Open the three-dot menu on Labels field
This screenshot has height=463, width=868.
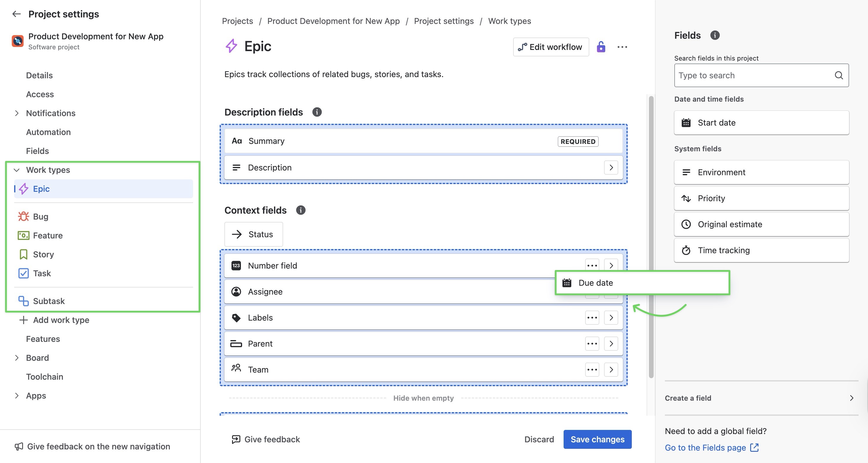click(592, 318)
